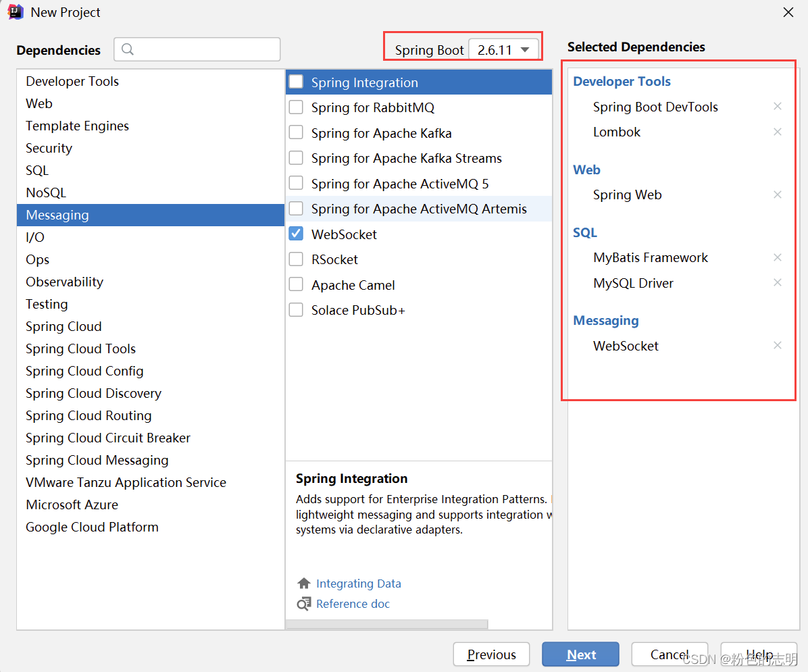Open the Observability category

click(x=151, y=282)
